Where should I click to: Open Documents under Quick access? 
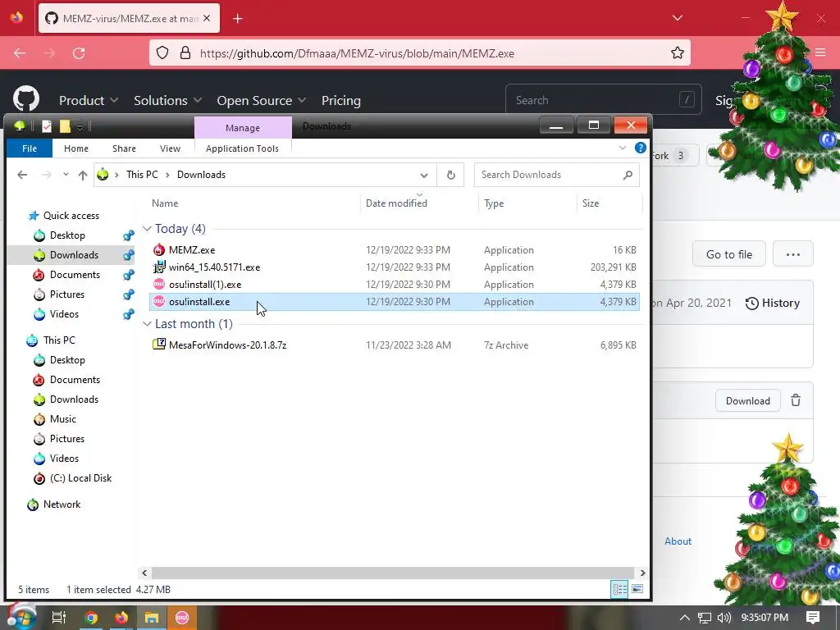75,274
